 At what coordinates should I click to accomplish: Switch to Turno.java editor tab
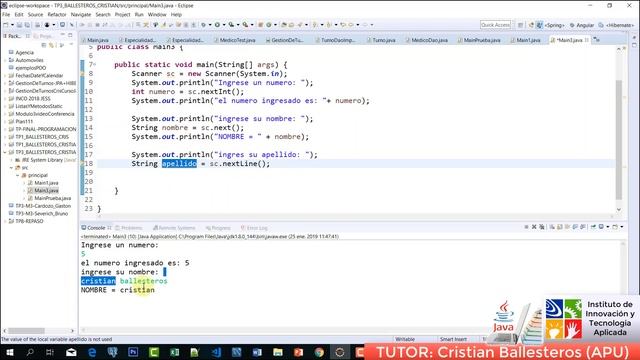[380, 40]
